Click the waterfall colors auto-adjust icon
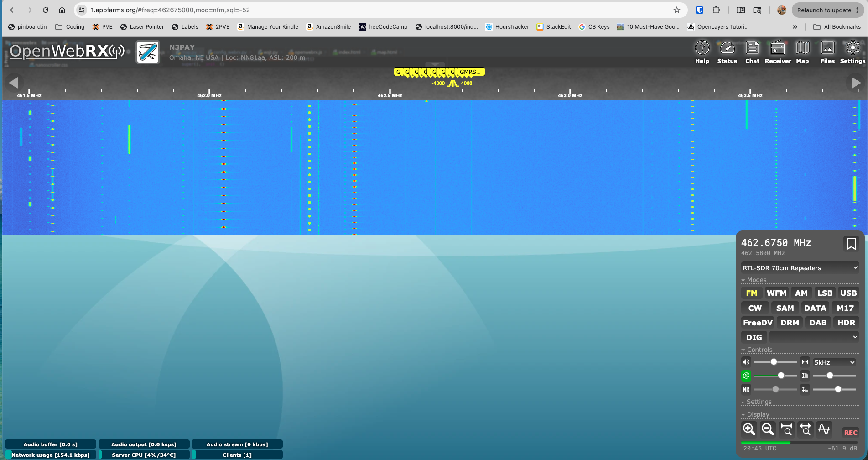868x460 pixels. (805, 376)
